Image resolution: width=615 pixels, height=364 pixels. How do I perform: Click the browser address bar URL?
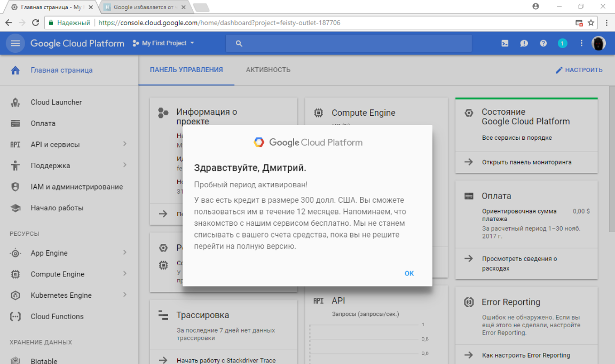[219, 23]
